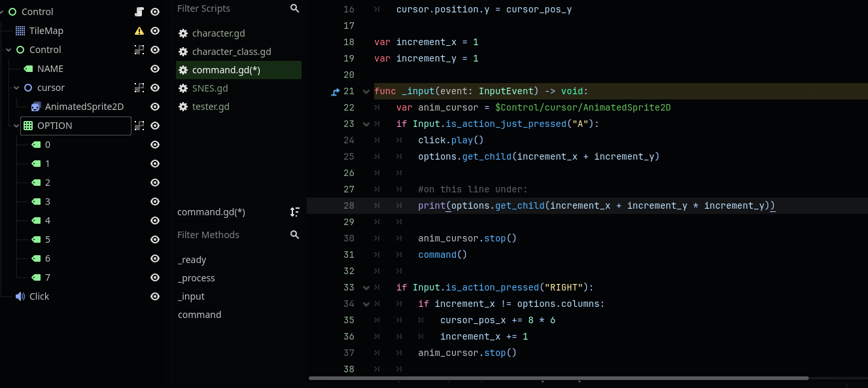The width and height of the screenshot is (868, 388).
Task: Open the script attached to root Control
Action: pyautogui.click(x=139, y=12)
